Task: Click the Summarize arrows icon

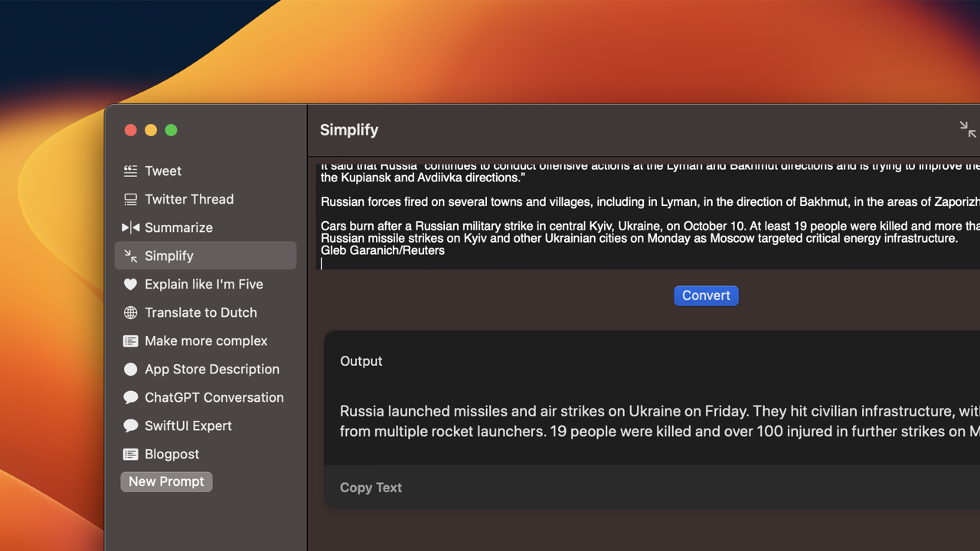Action: click(131, 228)
